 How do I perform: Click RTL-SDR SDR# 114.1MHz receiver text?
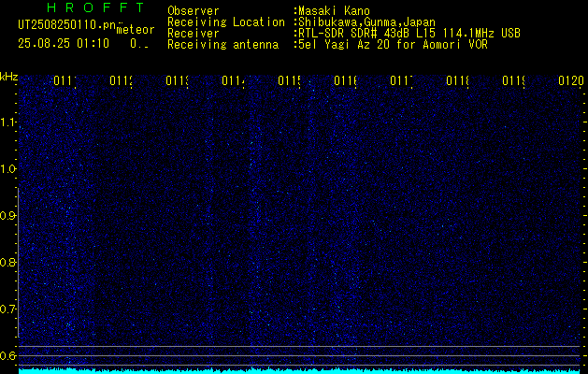pos(408,34)
